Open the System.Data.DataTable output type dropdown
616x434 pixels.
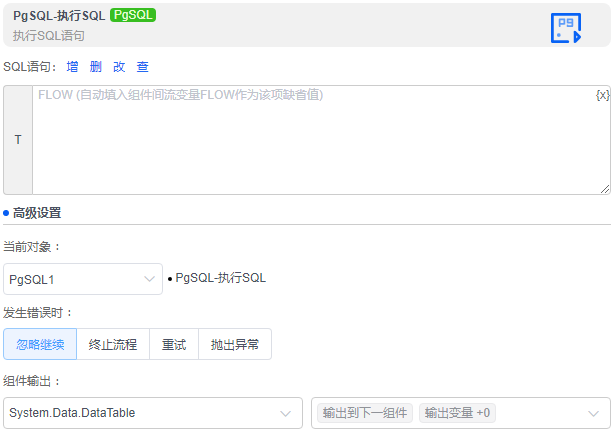coord(153,413)
